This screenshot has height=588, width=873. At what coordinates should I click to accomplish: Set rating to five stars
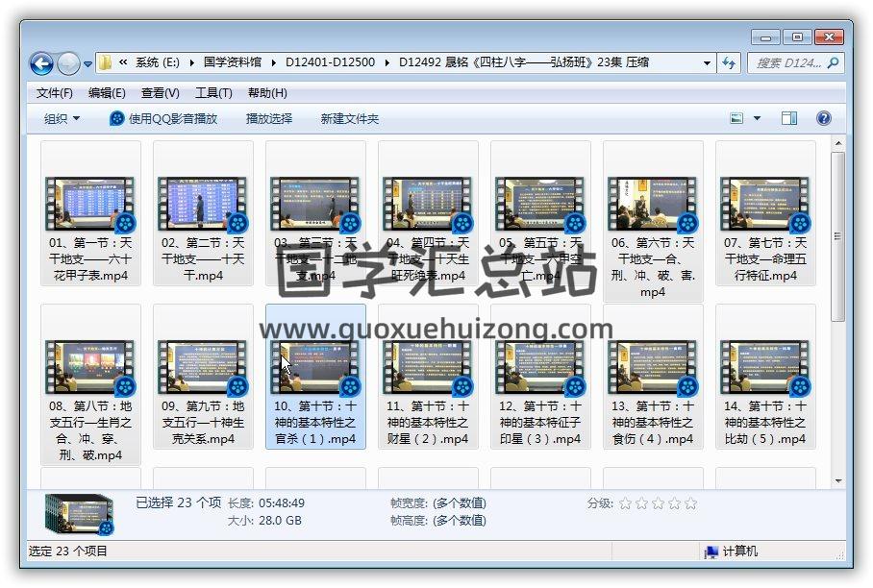coord(690,503)
